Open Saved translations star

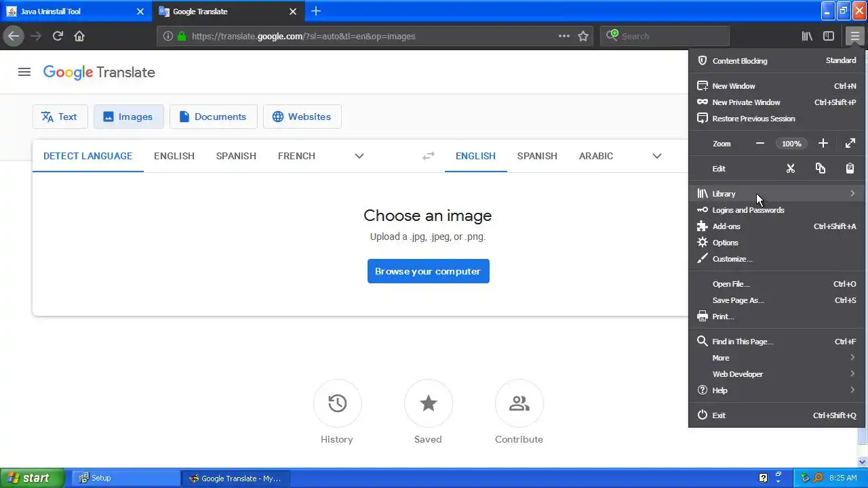click(428, 403)
